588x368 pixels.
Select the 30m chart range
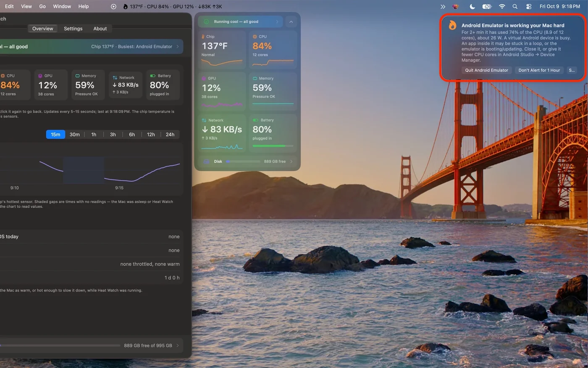[75, 135]
